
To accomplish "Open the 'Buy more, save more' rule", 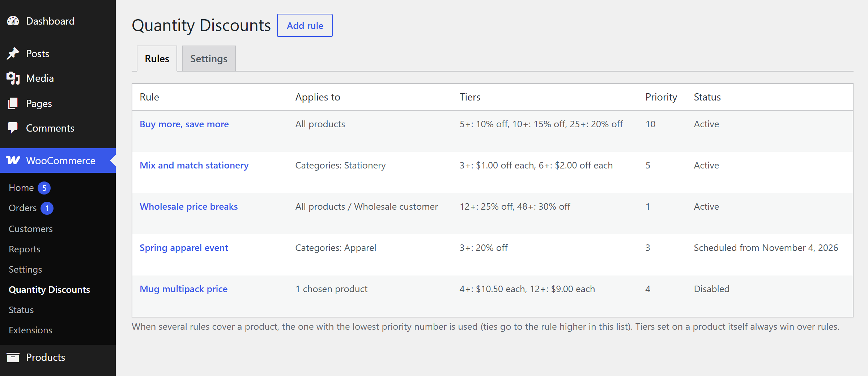I will (x=184, y=124).
